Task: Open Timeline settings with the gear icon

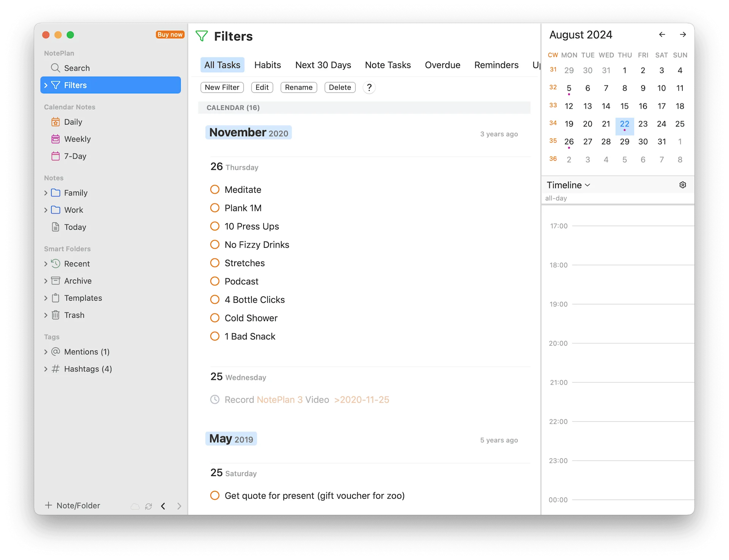Action: [x=683, y=185]
